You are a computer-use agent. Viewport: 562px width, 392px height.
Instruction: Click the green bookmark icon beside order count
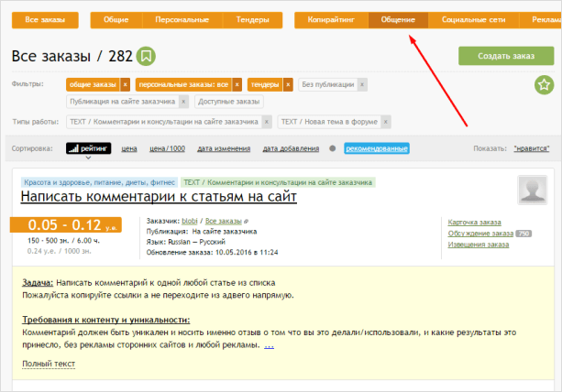point(147,57)
